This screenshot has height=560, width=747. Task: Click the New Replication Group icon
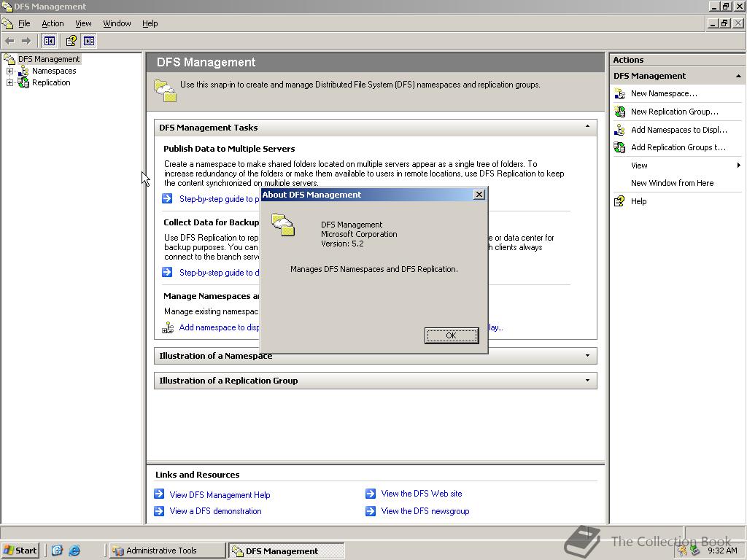619,112
